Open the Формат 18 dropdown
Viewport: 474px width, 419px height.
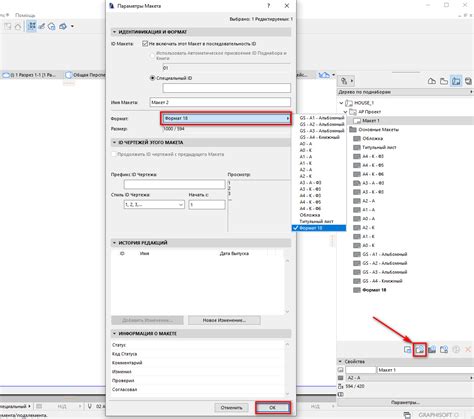pos(226,118)
